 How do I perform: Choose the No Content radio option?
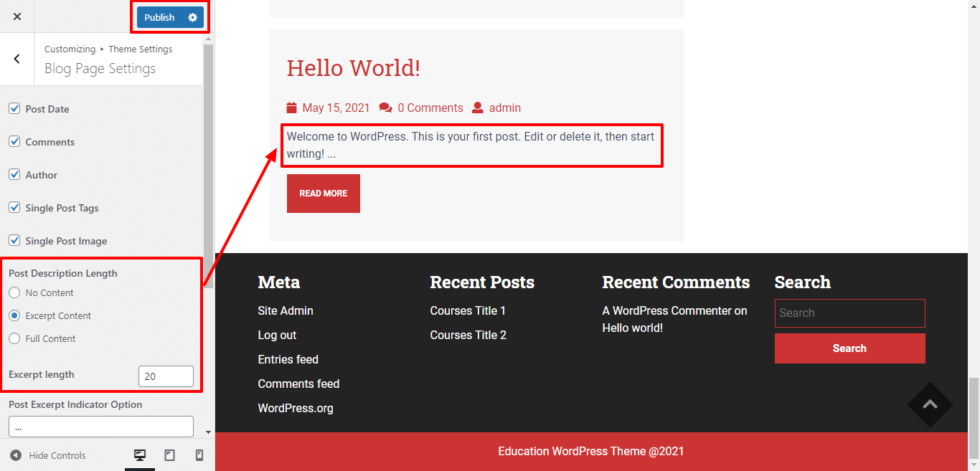pyautogui.click(x=14, y=292)
